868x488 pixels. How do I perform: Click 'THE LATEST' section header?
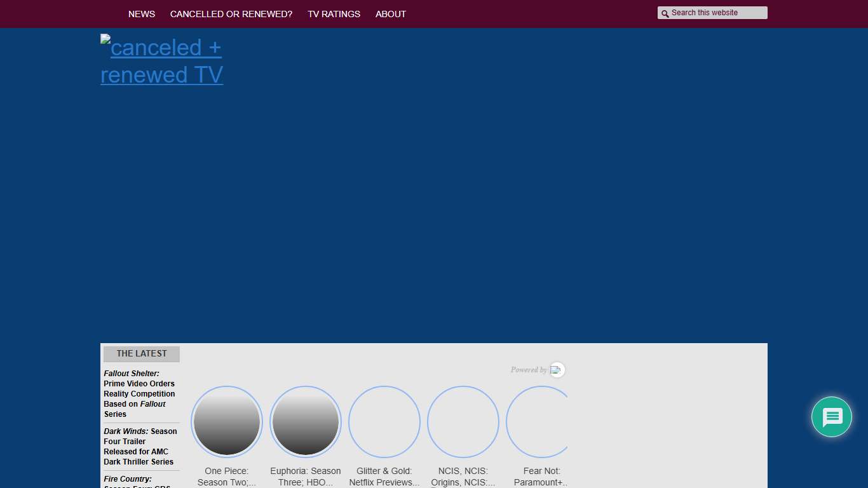pyautogui.click(x=142, y=354)
